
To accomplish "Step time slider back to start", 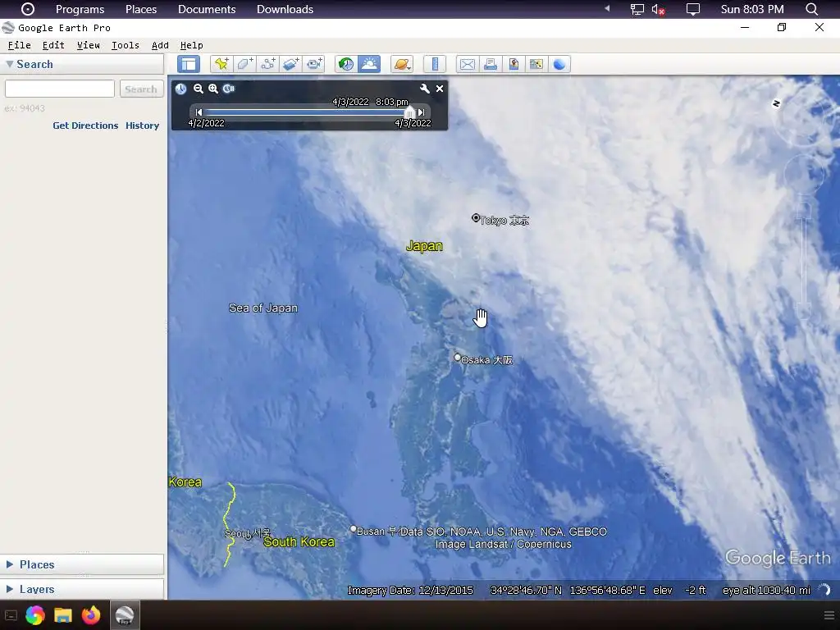I will pyautogui.click(x=199, y=112).
